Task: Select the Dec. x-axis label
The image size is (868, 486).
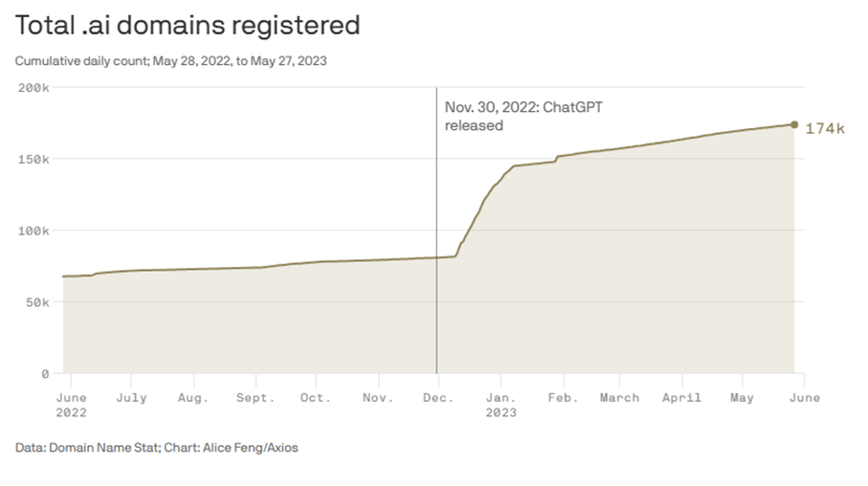Action: click(x=438, y=397)
